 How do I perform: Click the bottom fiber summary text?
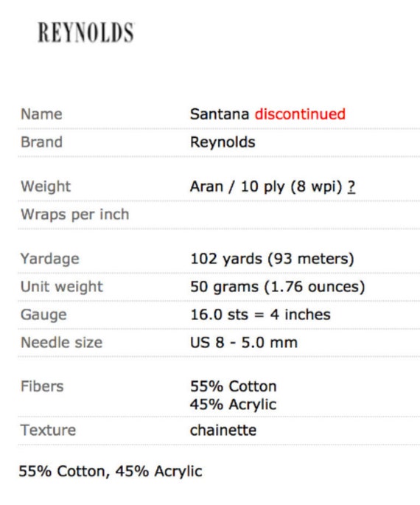click(x=111, y=472)
